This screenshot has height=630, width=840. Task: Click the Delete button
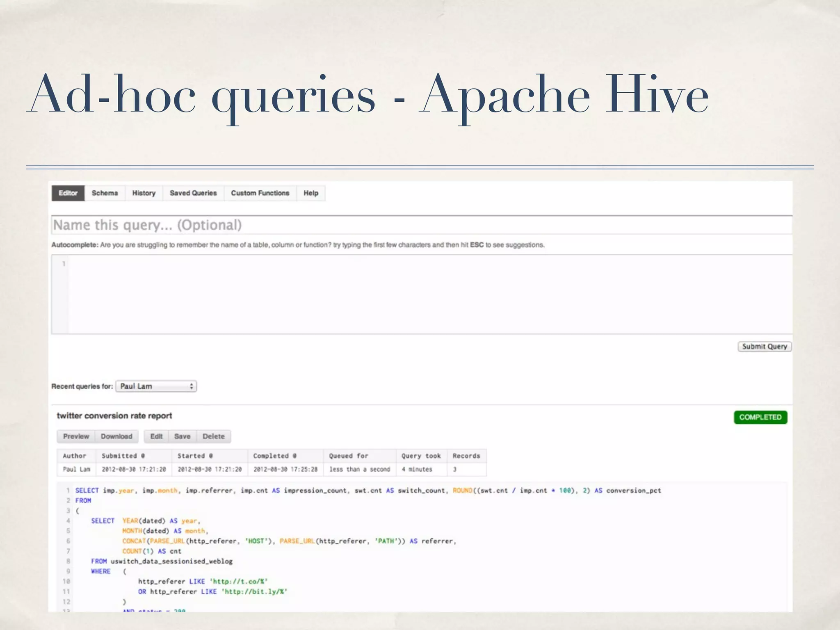(214, 436)
